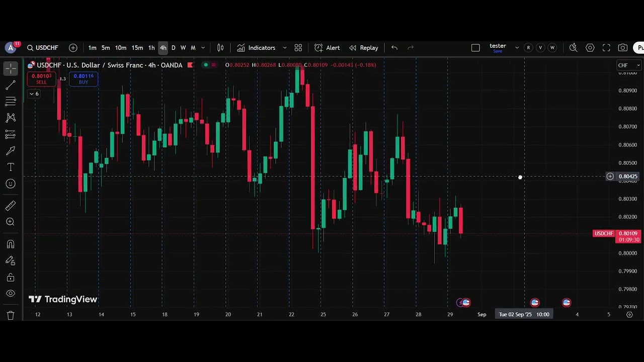Image resolution: width=644 pixels, height=362 pixels.
Task: Pick the ruler measure tool
Action: pos(11,206)
